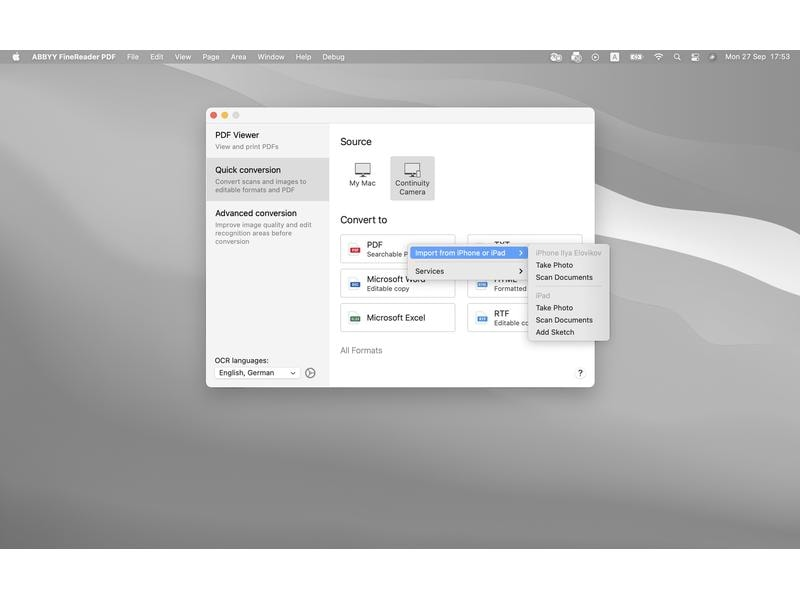Open the Apple menu
The image size is (800, 600).
point(16,57)
